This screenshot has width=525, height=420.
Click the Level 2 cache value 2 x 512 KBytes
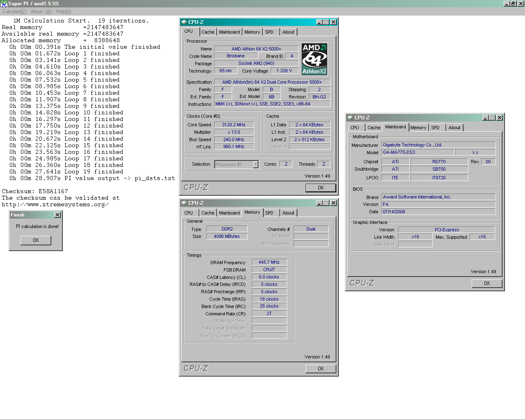[309, 140]
